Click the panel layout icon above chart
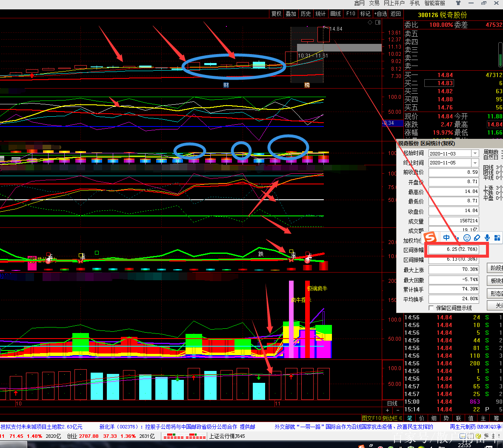 point(377,23)
